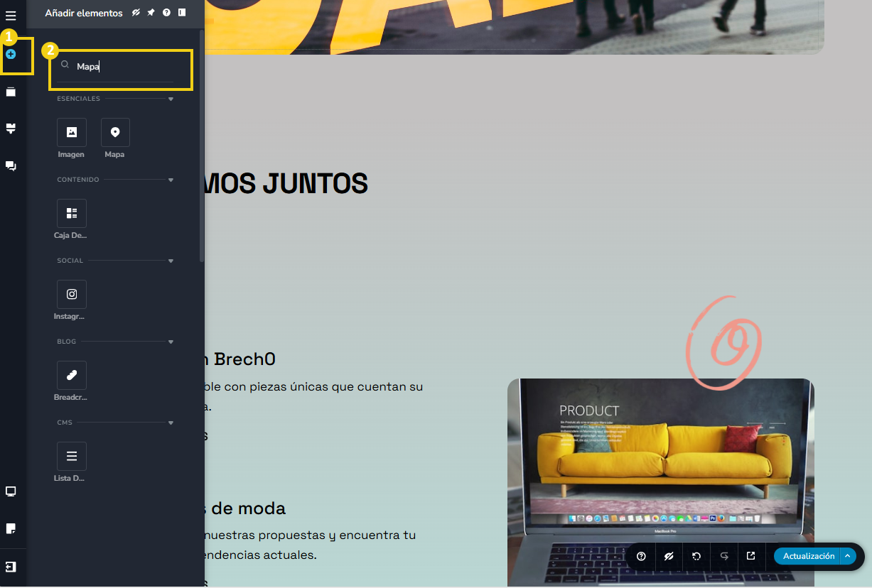Pick the Breadcrumbs element icon
Image resolution: width=872 pixels, height=588 pixels.
coord(72,376)
